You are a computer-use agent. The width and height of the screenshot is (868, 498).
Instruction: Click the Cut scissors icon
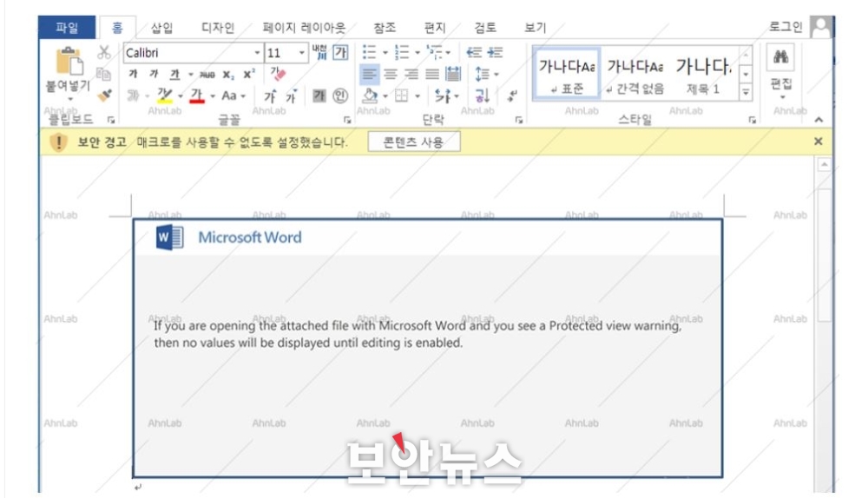[103, 53]
